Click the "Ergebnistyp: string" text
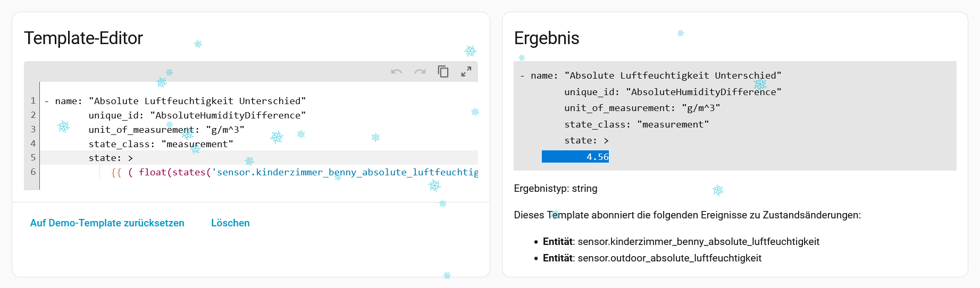This screenshot has height=288, width=980. [x=556, y=189]
